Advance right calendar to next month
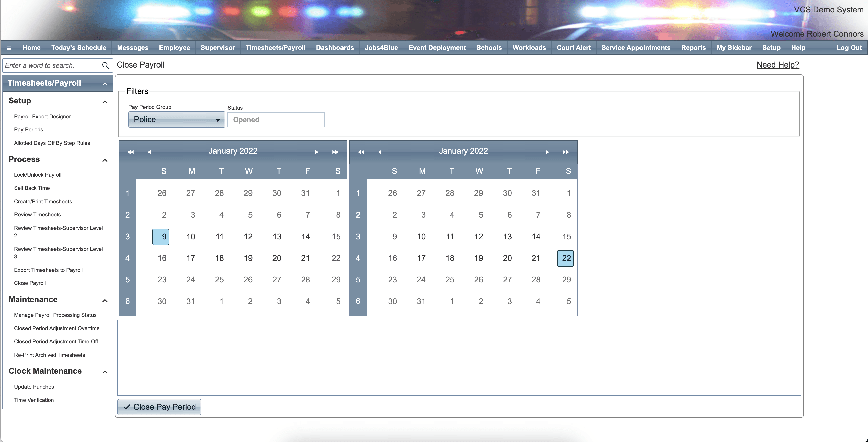 tap(547, 152)
